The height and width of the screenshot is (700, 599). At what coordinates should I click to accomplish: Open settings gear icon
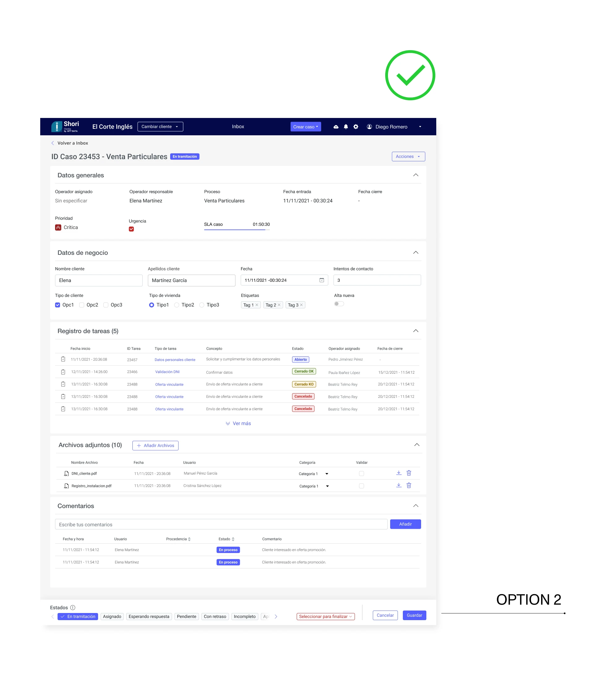(356, 127)
